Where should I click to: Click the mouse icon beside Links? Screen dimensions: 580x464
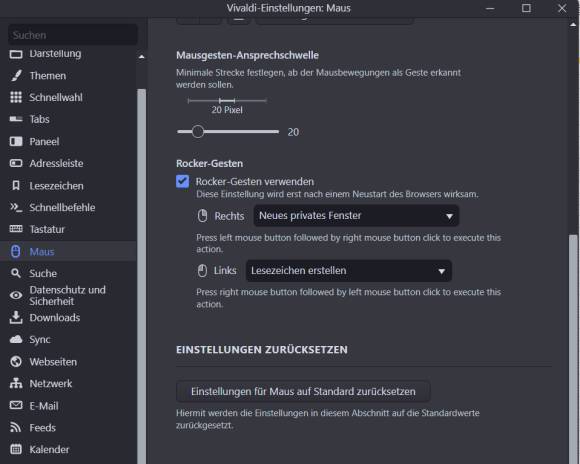pos(202,271)
